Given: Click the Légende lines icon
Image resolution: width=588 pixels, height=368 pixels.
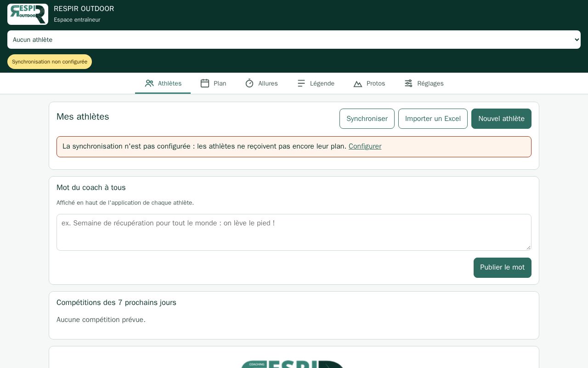Looking at the screenshot, I should click(x=301, y=83).
